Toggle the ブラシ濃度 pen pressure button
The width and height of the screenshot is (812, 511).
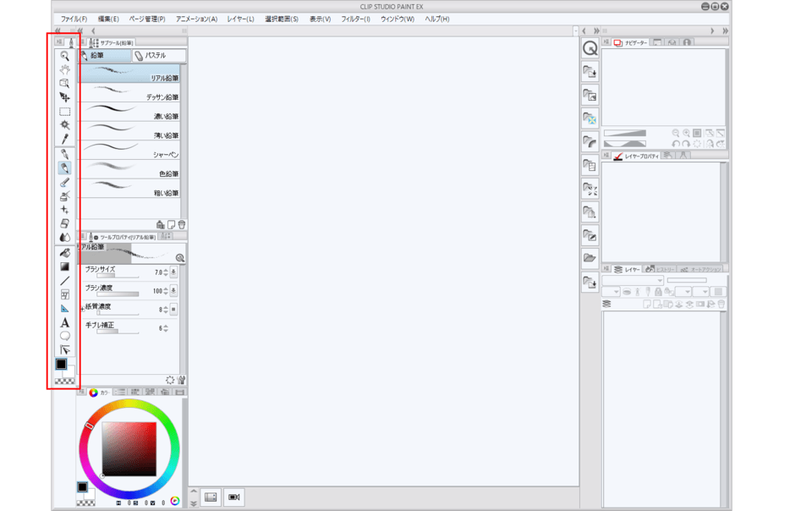(x=173, y=290)
